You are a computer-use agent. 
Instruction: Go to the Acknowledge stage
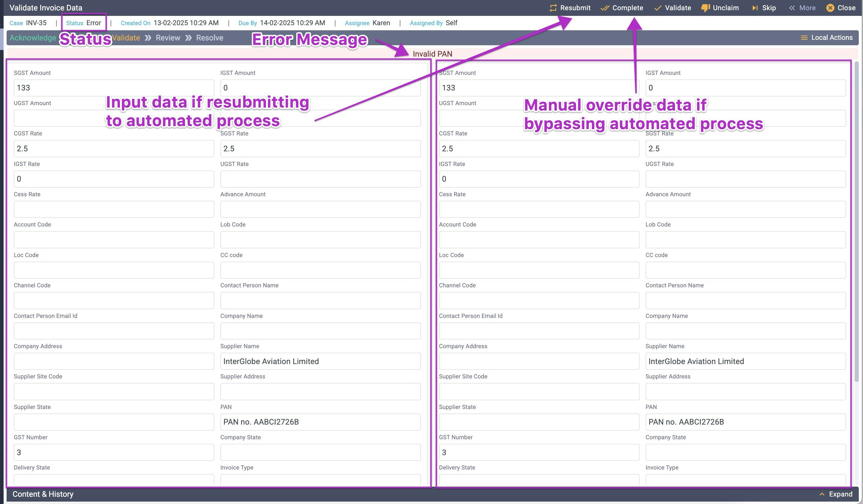click(x=32, y=38)
